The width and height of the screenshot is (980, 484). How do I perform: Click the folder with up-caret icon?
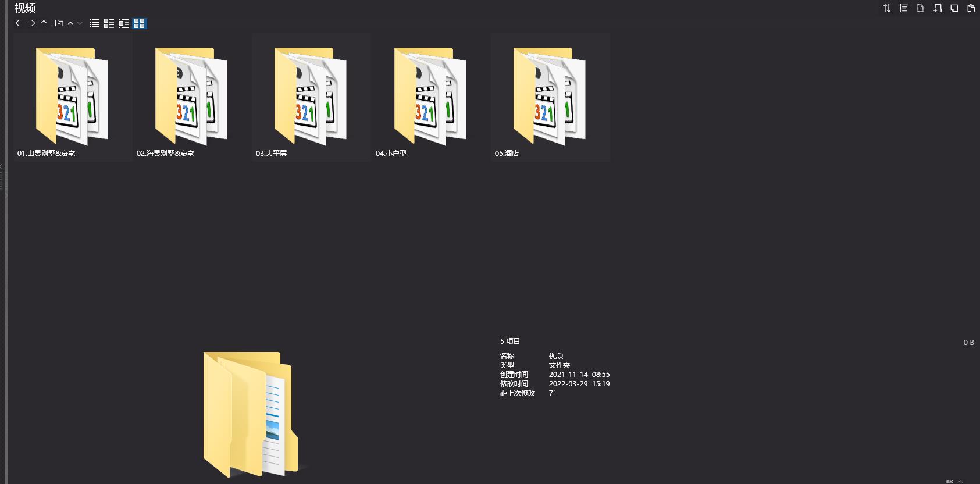59,23
